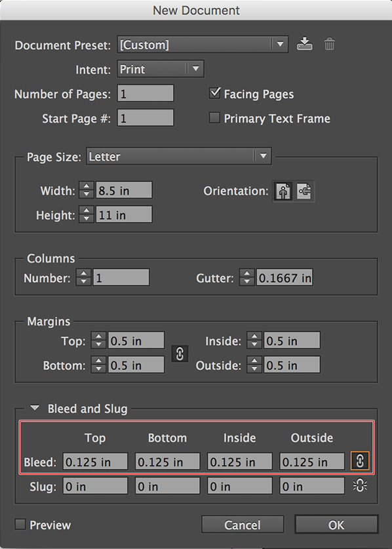Click Inside margin field
Viewport: 392px width, 549px height.
(x=292, y=340)
